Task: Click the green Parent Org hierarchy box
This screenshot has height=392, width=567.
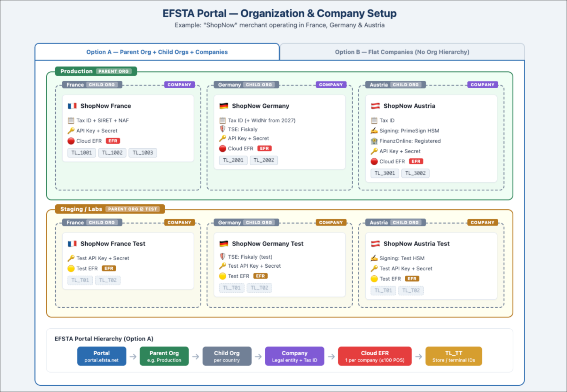Action: (164, 356)
